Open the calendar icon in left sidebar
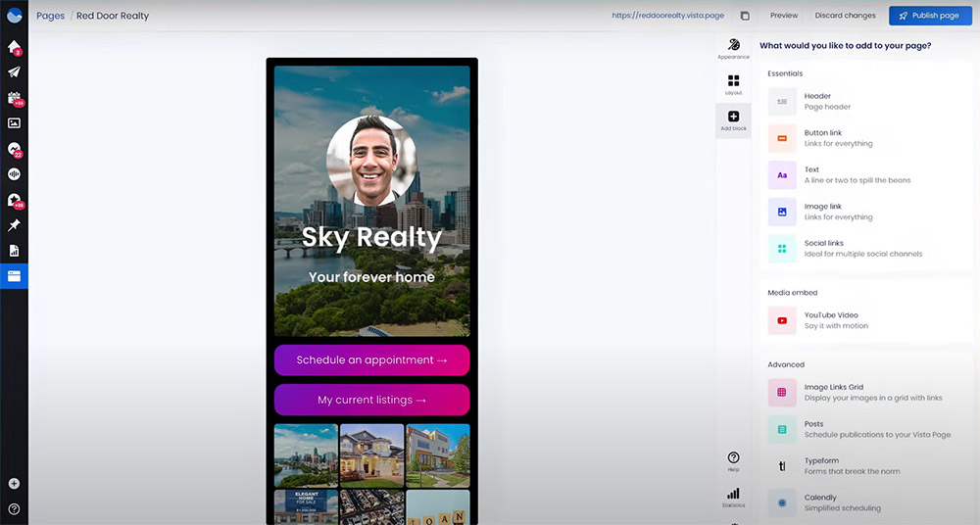980x525 pixels. pyautogui.click(x=15, y=98)
